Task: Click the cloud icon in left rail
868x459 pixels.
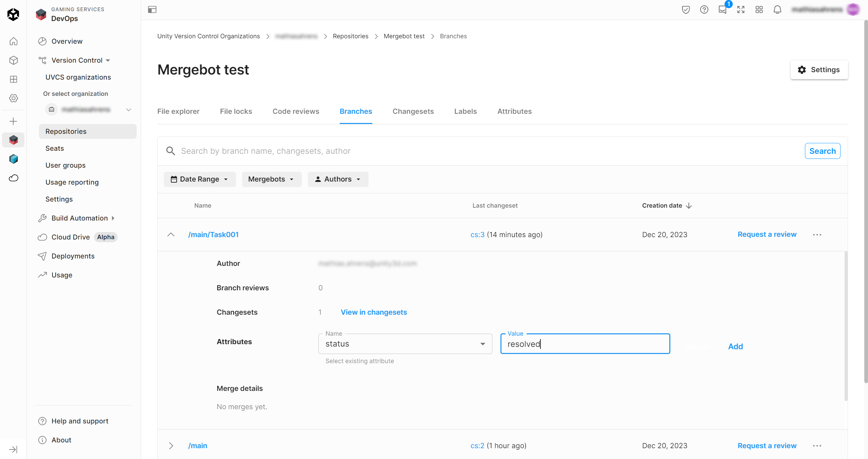Action: (x=13, y=178)
